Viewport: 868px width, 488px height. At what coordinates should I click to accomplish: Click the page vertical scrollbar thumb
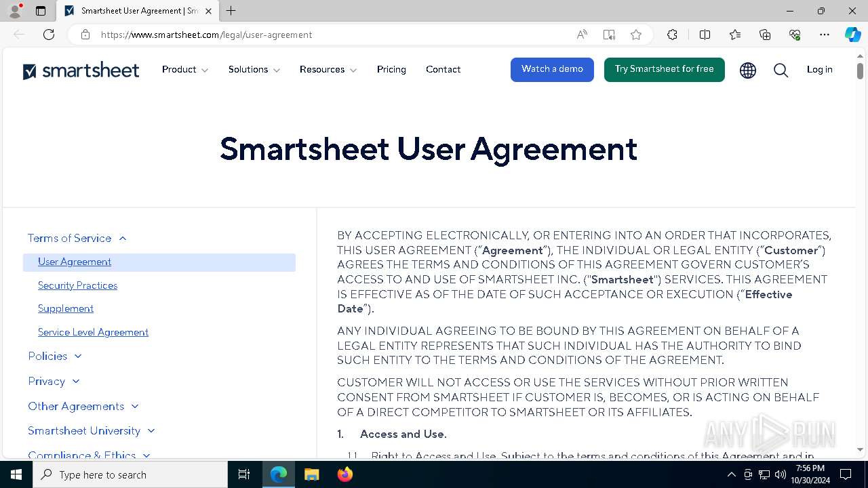[x=860, y=70]
